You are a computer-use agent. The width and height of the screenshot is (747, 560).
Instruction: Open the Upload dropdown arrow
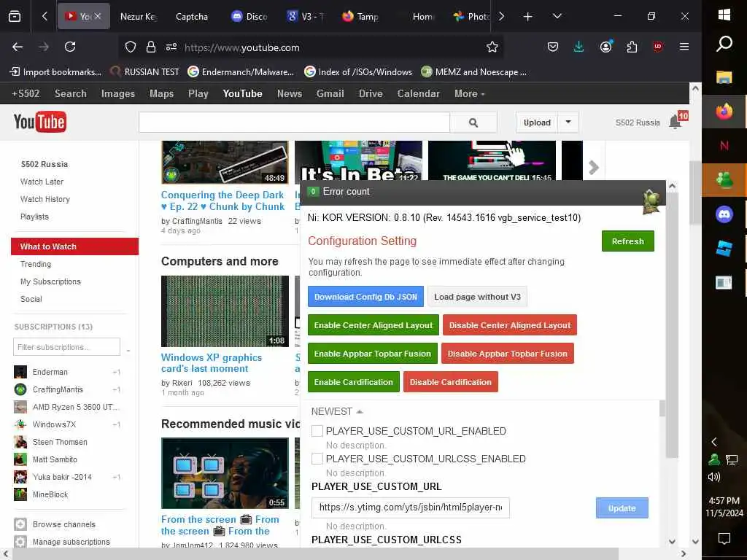tap(568, 122)
